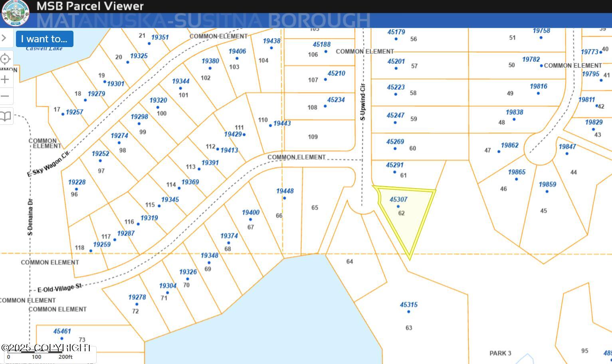Click address label 19400 on lot 67
This screenshot has height=364, width=612.
pyautogui.click(x=251, y=212)
